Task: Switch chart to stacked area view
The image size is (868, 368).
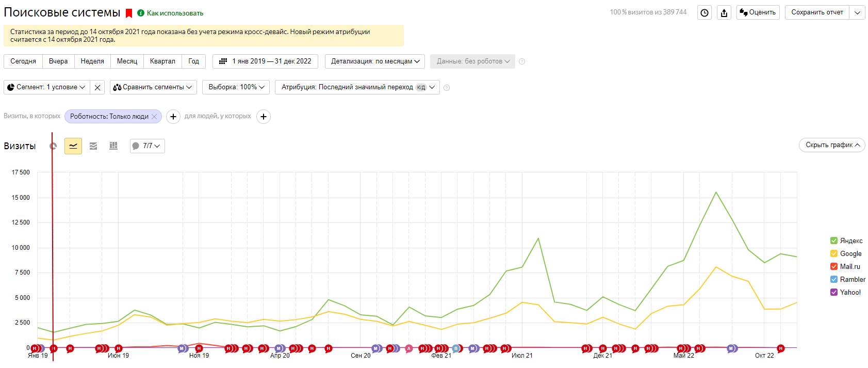Action: pos(93,146)
